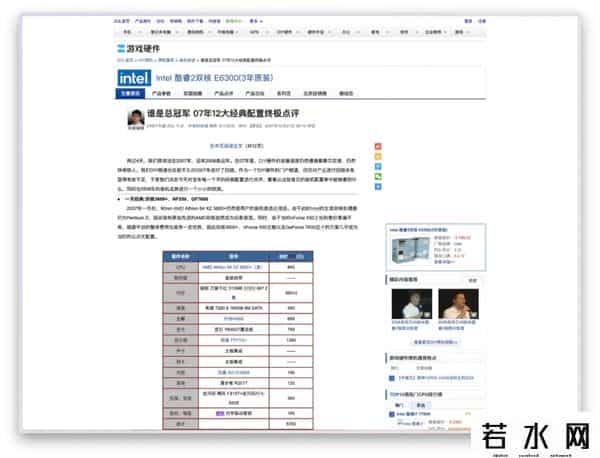Open the CPU dropdown in navigation bar

(258, 31)
